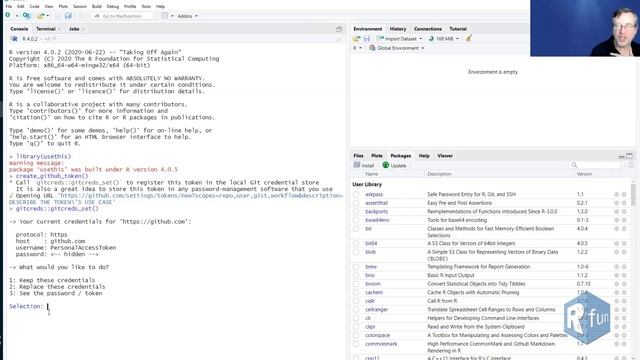The height and width of the screenshot is (360, 640).
Task: Tick the bit64 package checkbox
Action: [x=356, y=243]
